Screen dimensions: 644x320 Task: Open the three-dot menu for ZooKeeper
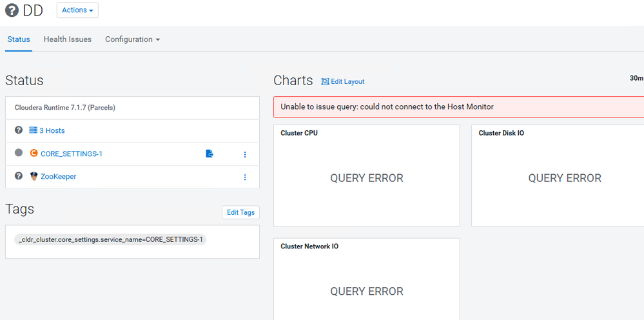pos(245,177)
